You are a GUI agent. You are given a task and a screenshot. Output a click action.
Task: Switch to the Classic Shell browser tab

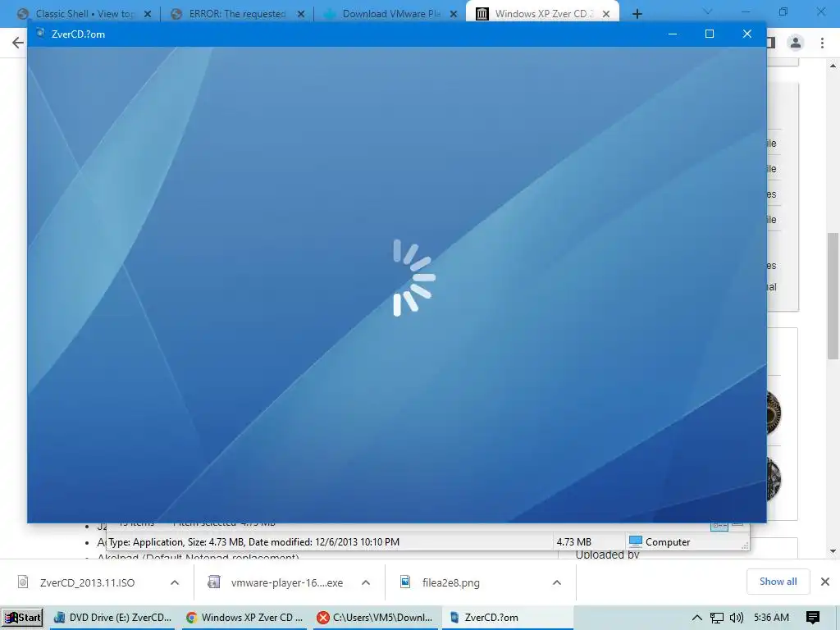click(x=84, y=14)
